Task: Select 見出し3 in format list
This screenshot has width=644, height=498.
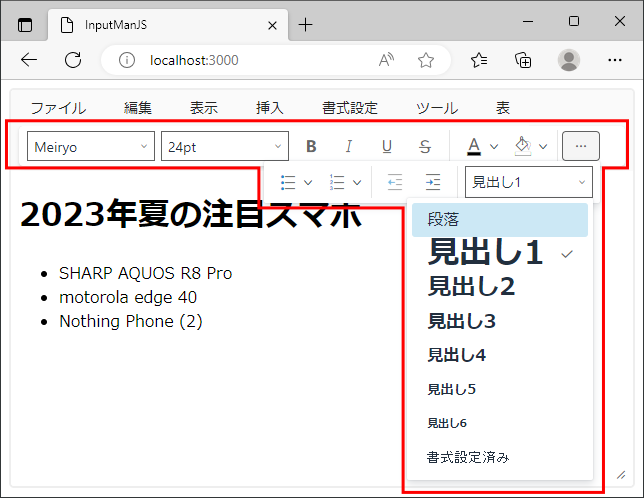Action: coord(500,321)
